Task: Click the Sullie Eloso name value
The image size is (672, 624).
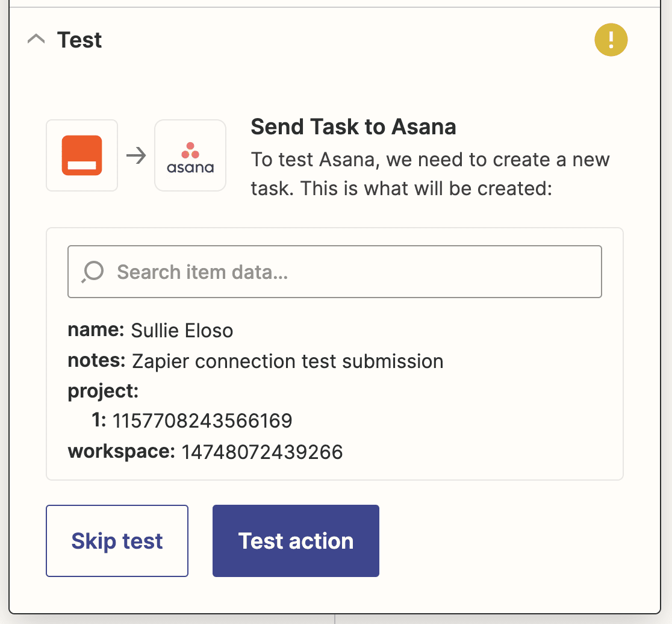Action: [182, 331]
